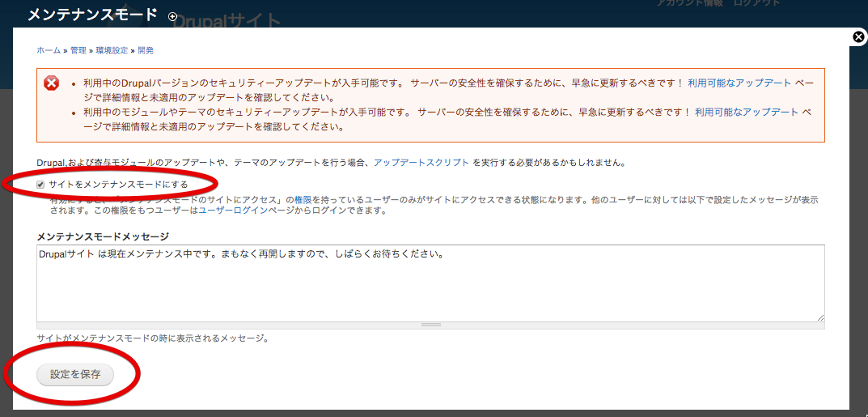Click the Drupalサイト site name in header

tap(227, 20)
